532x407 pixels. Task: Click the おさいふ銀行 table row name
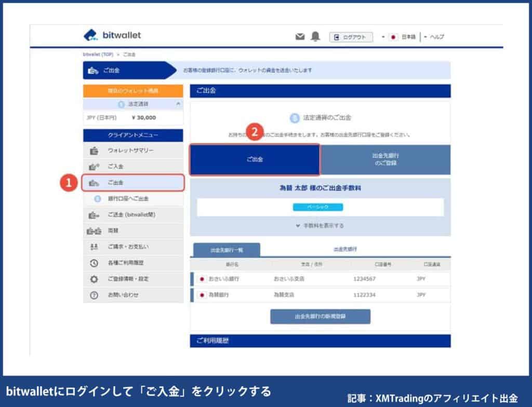point(223,279)
